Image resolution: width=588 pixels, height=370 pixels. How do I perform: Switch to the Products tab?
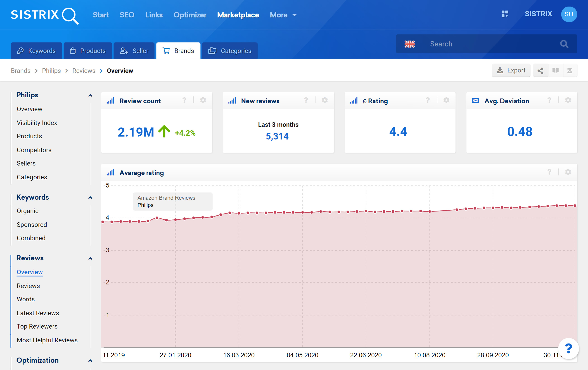coord(88,51)
